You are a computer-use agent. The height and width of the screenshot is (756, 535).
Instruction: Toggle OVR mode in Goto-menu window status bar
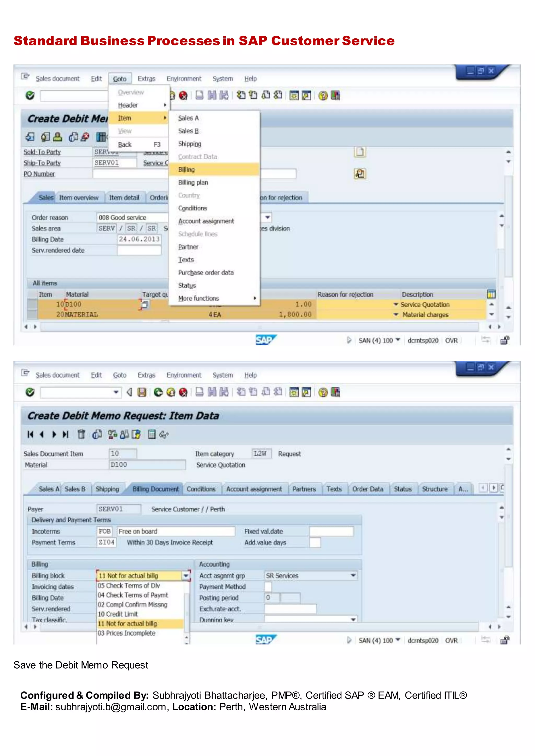(x=451, y=340)
